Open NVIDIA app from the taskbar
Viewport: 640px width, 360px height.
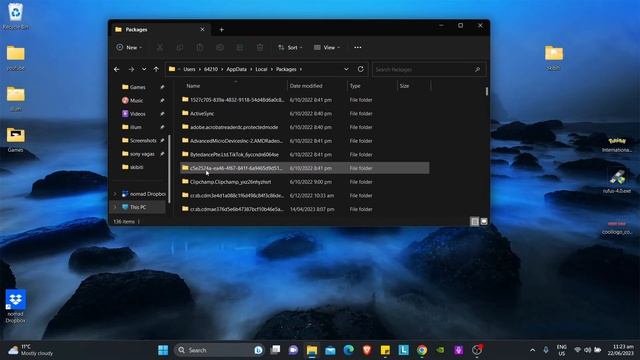pos(440,350)
